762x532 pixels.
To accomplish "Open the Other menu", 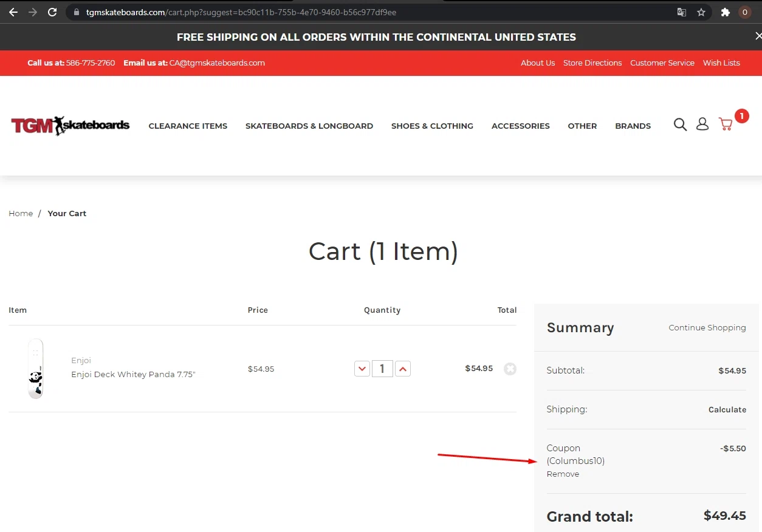I will (x=582, y=126).
